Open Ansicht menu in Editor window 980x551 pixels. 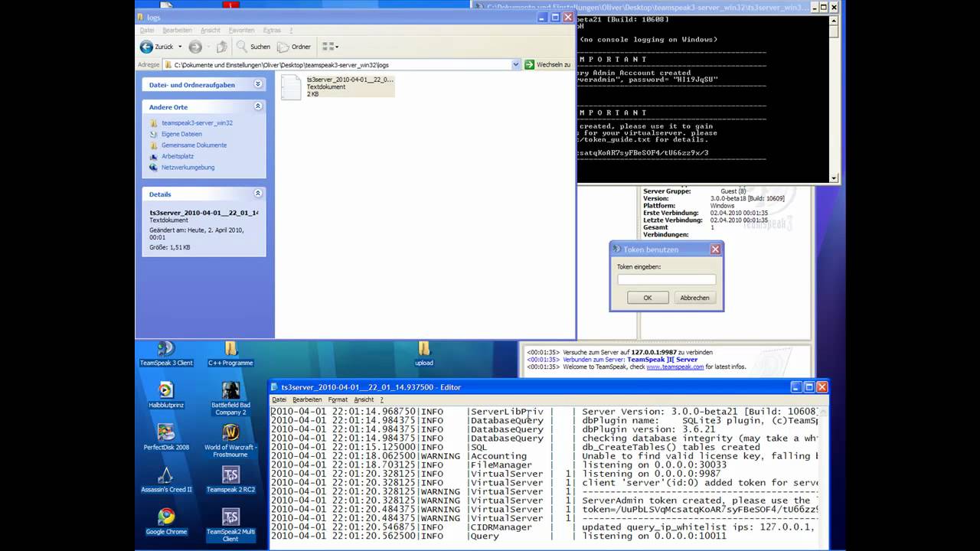click(x=364, y=399)
